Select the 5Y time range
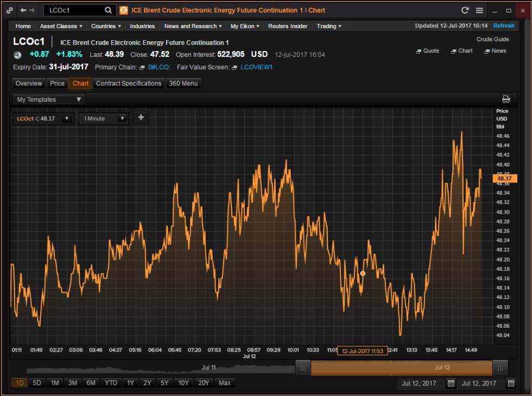The width and height of the screenshot is (532, 396). click(x=164, y=383)
